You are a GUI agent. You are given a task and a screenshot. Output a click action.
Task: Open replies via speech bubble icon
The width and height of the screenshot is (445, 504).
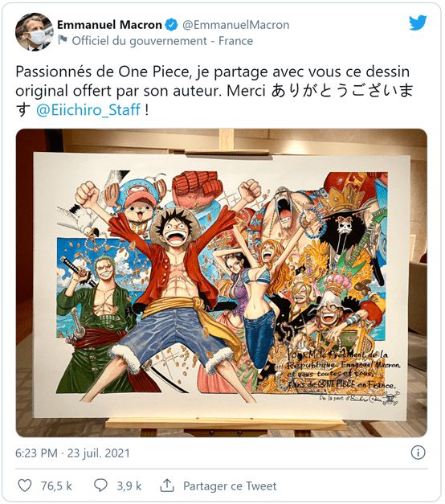point(100,486)
